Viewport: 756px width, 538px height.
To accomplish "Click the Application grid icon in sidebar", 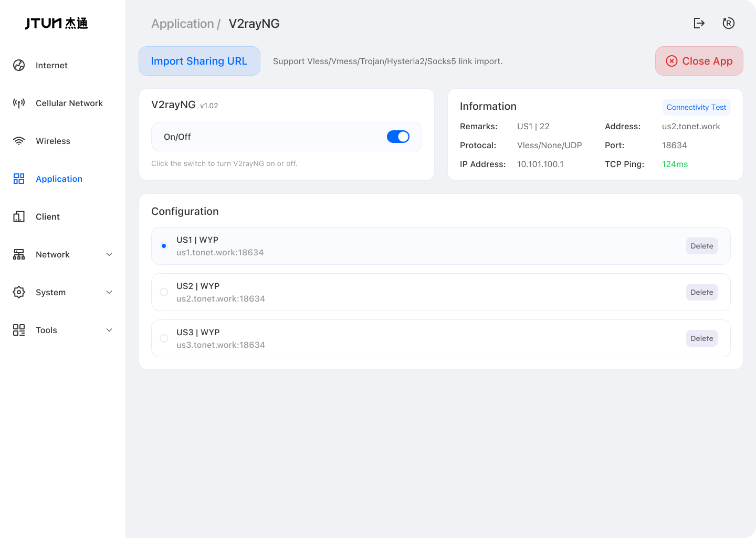I will click(19, 179).
